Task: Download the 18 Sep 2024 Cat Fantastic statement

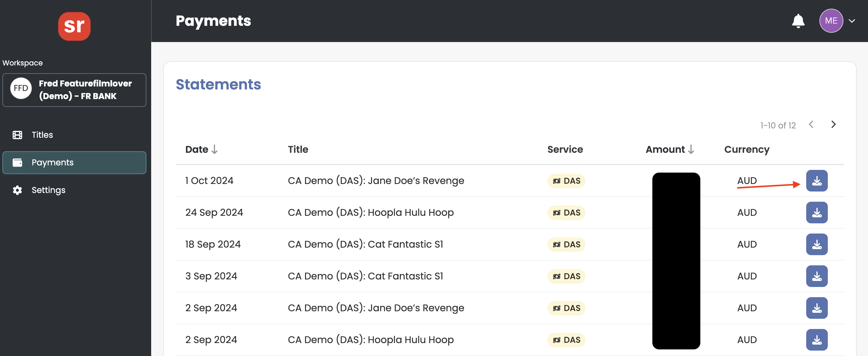Action: pyautogui.click(x=816, y=244)
